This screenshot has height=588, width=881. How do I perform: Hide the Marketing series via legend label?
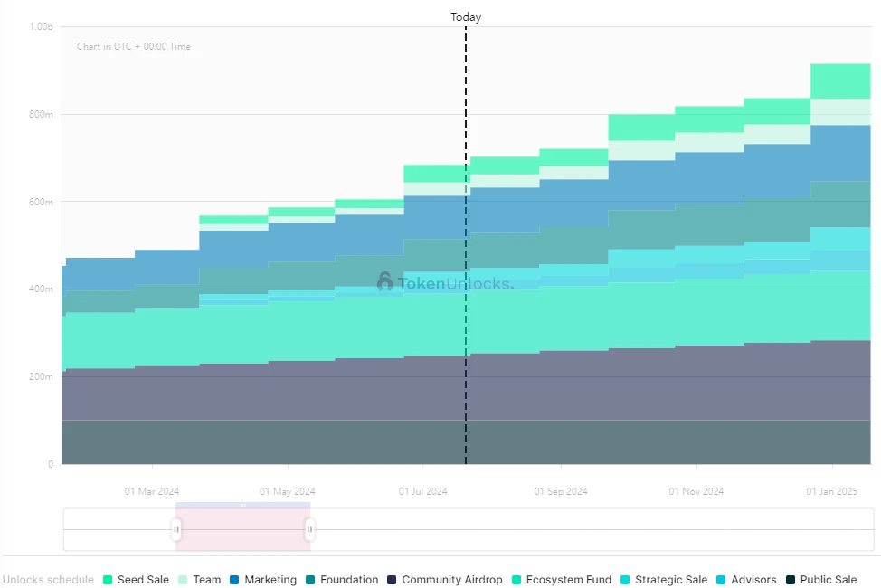(270, 580)
